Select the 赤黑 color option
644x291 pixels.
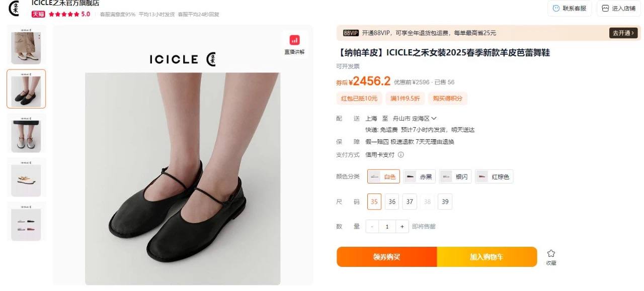[x=419, y=176]
